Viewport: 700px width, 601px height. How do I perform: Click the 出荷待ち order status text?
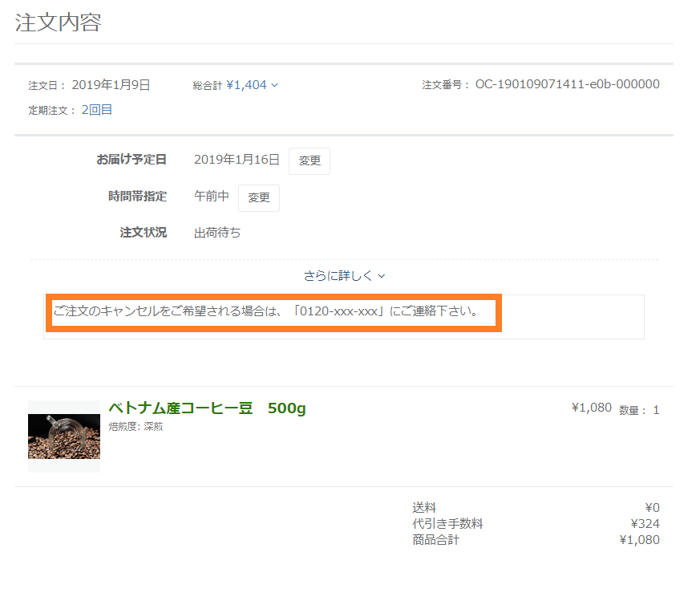[217, 233]
